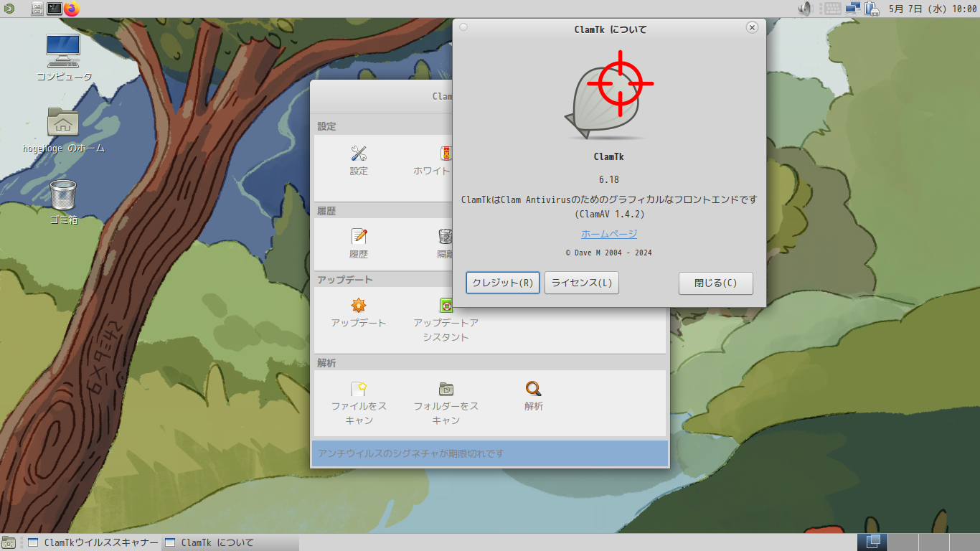This screenshot has height=551, width=980.
Task: Click the version number 6.18 text
Action: [x=609, y=179]
